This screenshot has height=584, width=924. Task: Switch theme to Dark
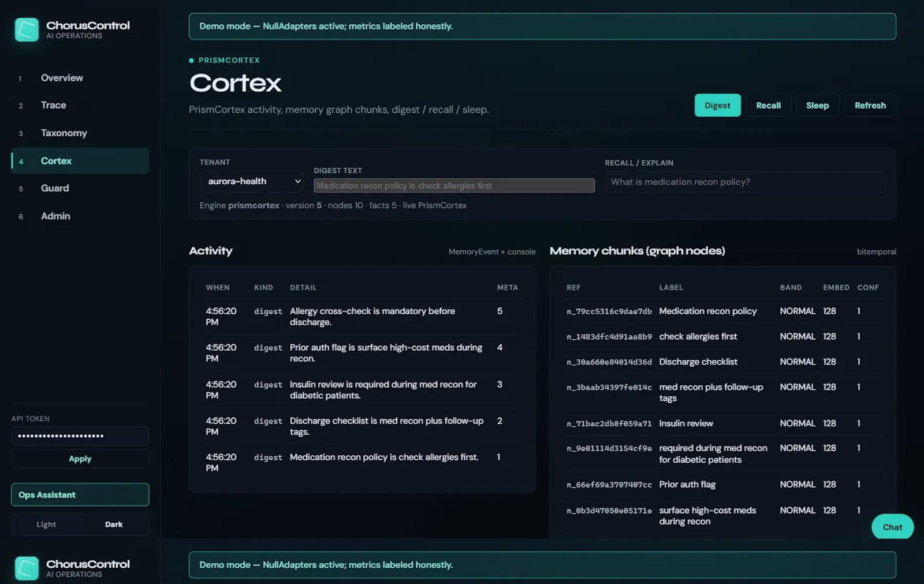click(114, 525)
